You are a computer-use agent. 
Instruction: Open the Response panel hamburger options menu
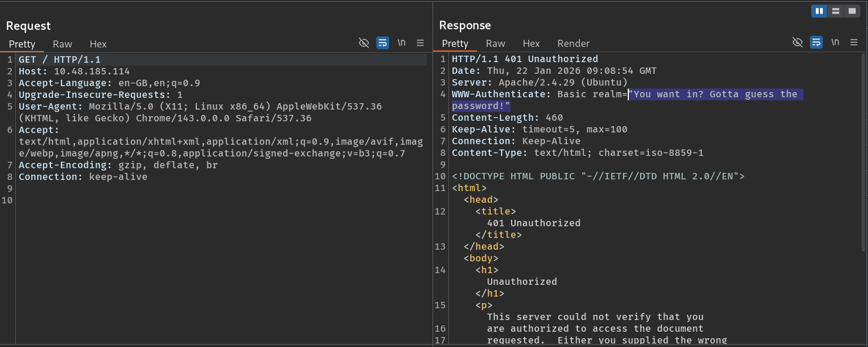tap(853, 42)
